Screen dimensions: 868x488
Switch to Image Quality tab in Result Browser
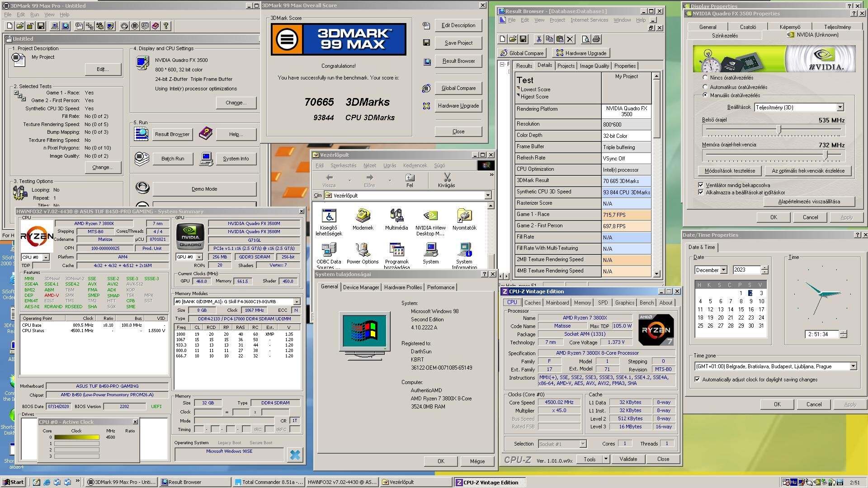click(594, 66)
